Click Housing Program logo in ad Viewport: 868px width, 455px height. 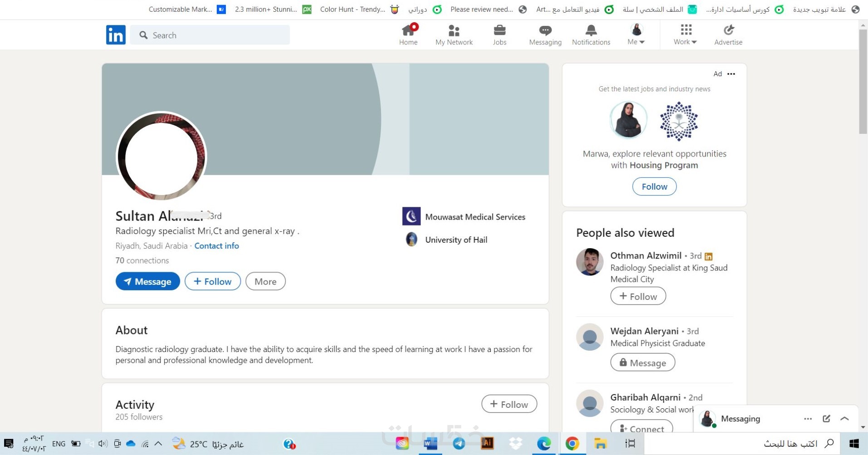click(x=678, y=121)
